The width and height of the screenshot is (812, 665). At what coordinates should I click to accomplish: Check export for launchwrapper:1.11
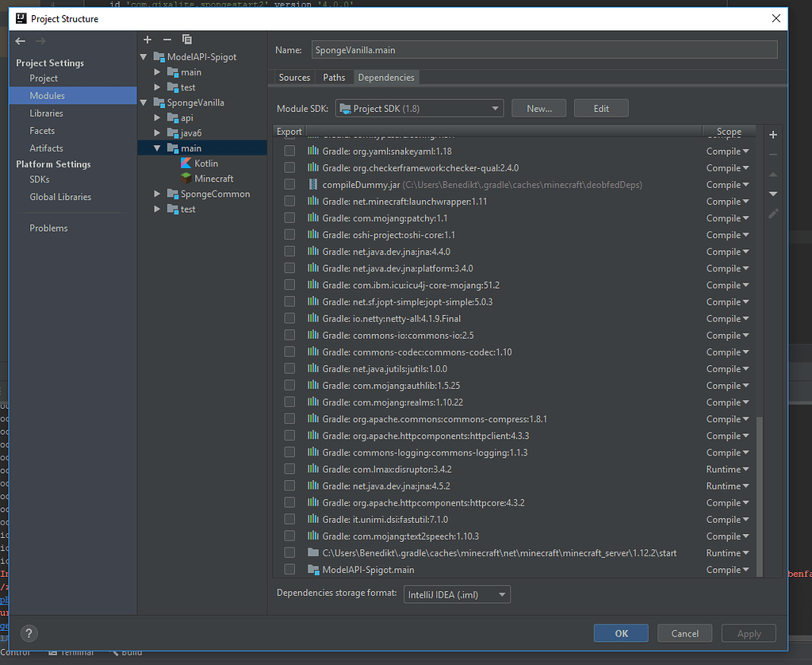coord(289,201)
